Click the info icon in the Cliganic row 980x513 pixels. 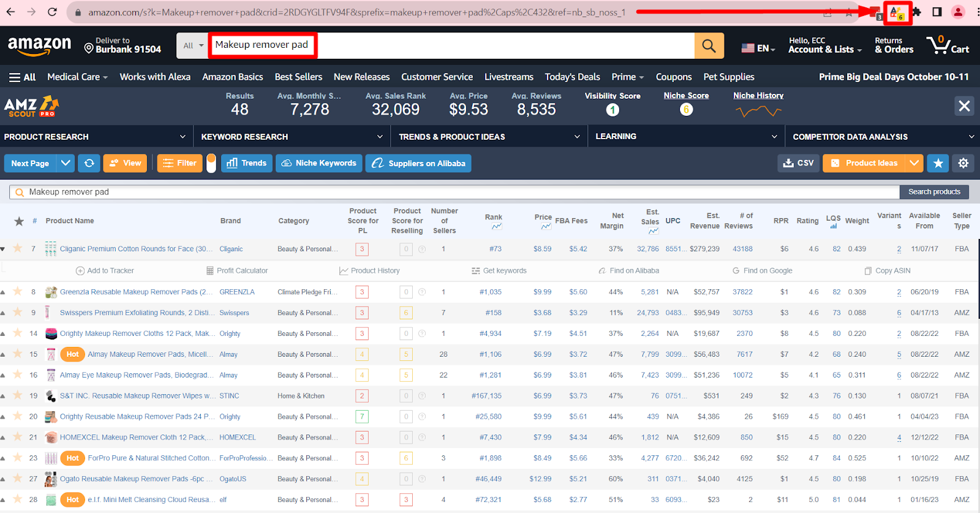[x=422, y=249]
